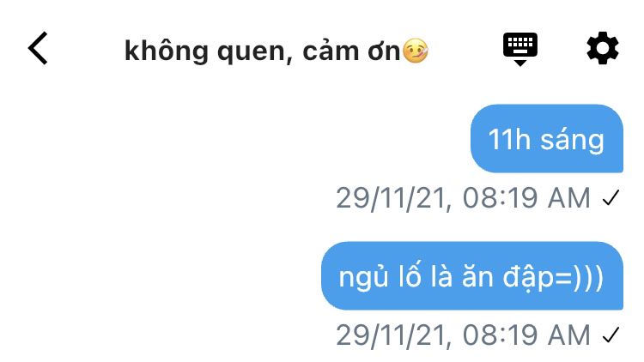
Task: Select the 11h sáng message bubble
Action: (547, 139)
